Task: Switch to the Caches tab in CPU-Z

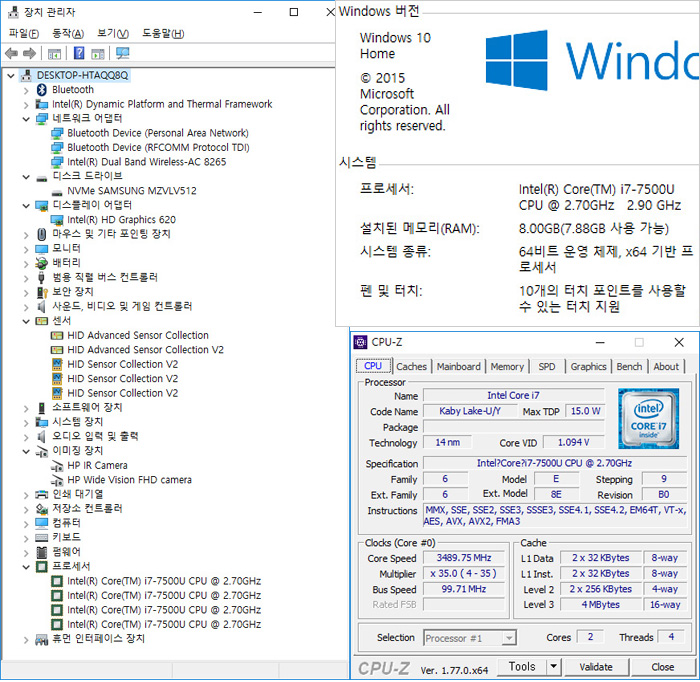Action: coord(412,366)
